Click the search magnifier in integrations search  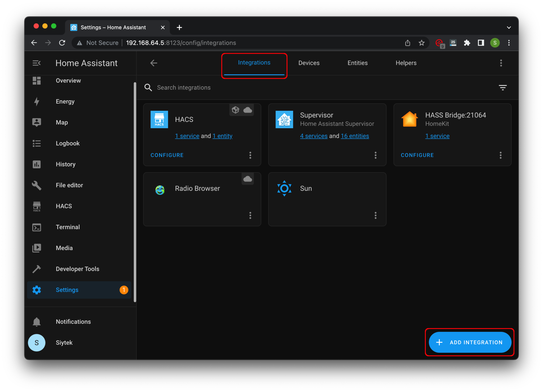[x=148, y=87]
